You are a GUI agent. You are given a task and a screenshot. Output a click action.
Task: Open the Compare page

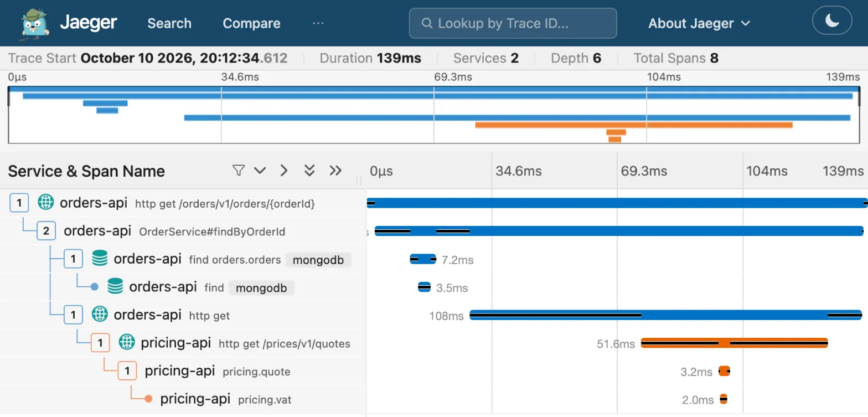[x=251, y=23]
